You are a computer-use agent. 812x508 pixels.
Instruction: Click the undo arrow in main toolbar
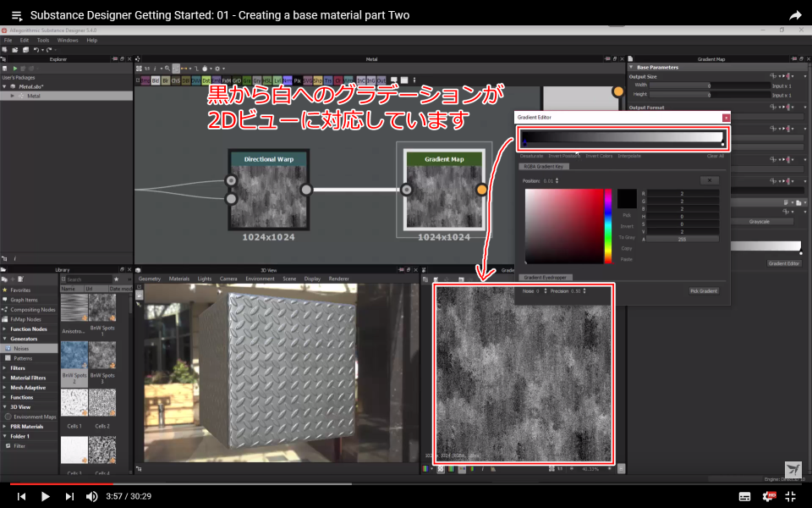tap(36, 50)
